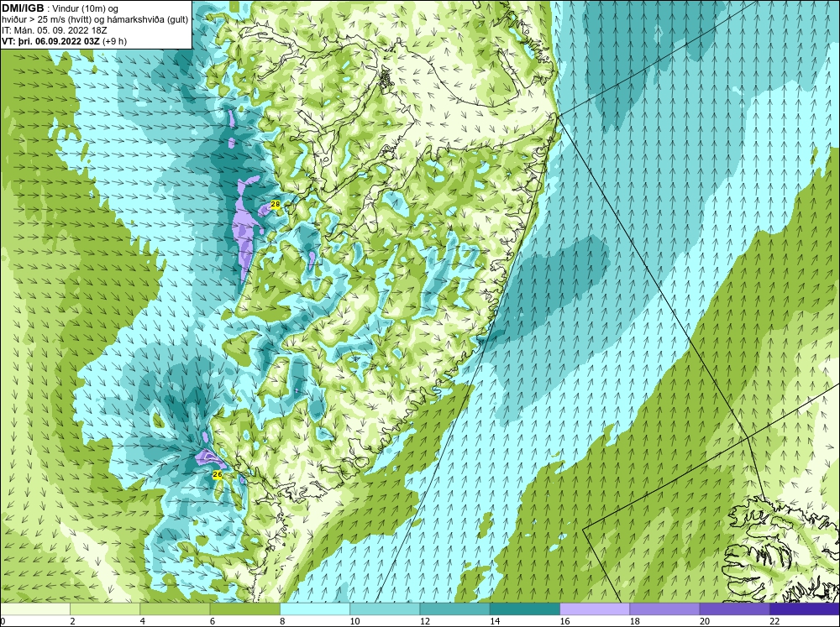Image resolution: width=840 pixels, height=627 pixels.
Task: Click the 8–10 m/s legend color swatch
Action: 315,609
